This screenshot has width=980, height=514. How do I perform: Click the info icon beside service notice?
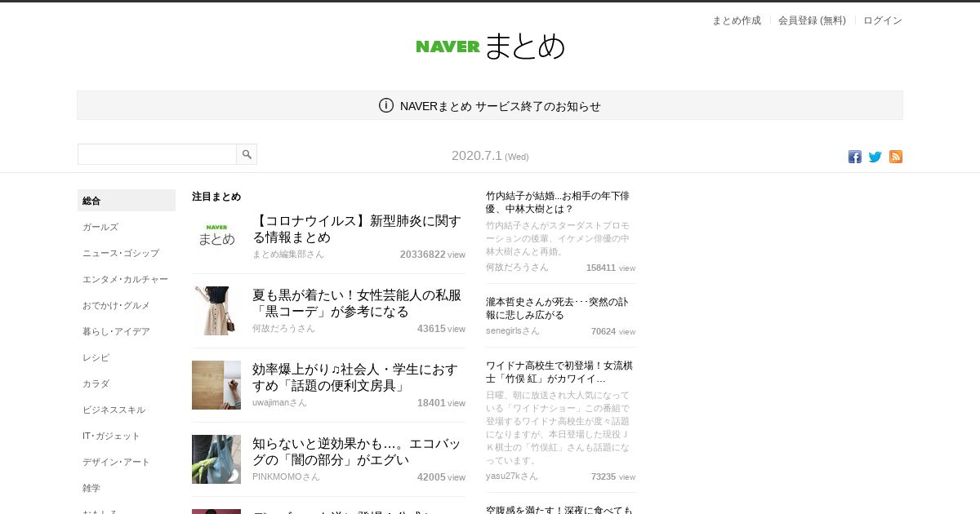point(386,105)
